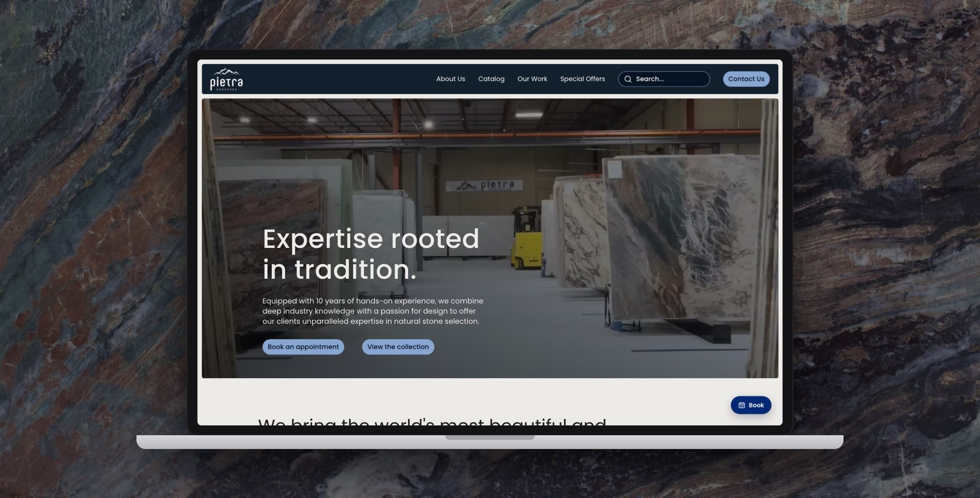Click the warehouse hero background image
Image resolution: width=980 pixels, height=498 pixels.
coord(490,238)
